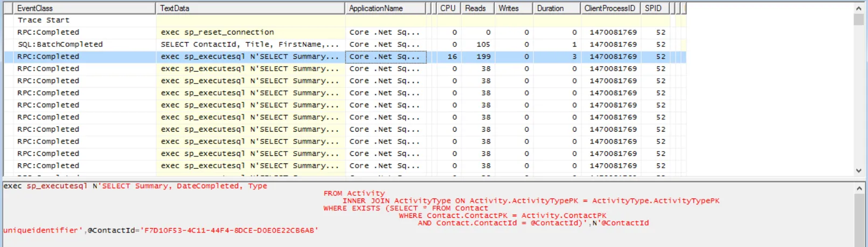Click the ContactId GUID in the details pane
The height and width of the screenshot is (247, 868).
(x=228, y=230)
